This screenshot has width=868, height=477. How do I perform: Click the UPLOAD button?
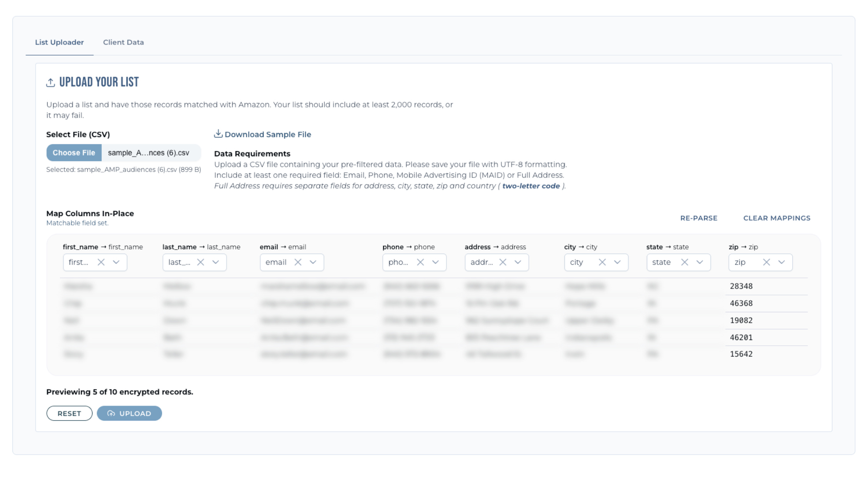[130, 413]
